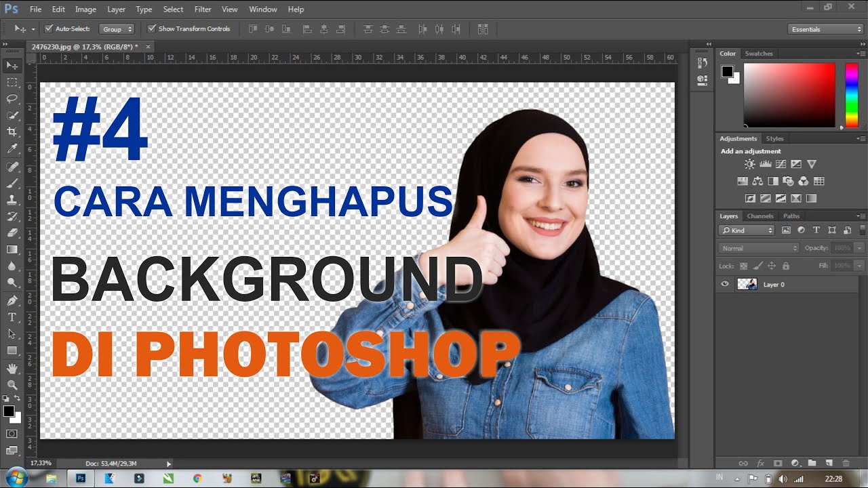
Task: Open the Normal blend mode dropdown
Action: tap(759, 248)
